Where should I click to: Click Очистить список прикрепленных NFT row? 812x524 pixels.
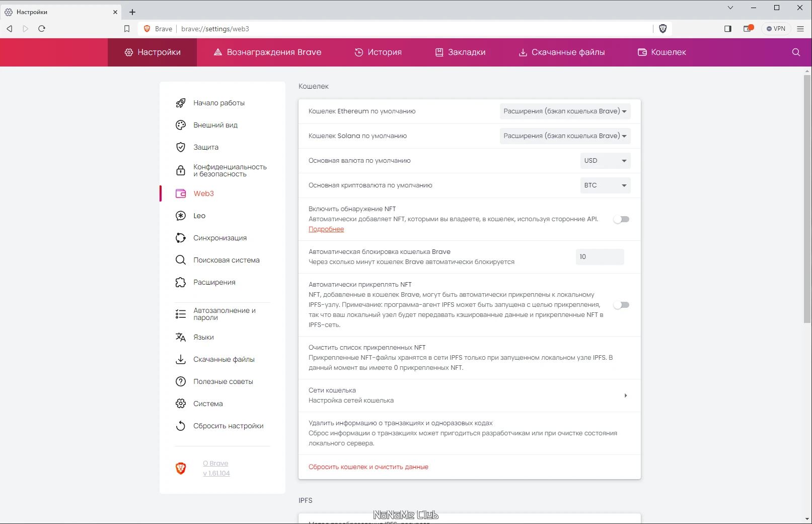pos(469,358)
